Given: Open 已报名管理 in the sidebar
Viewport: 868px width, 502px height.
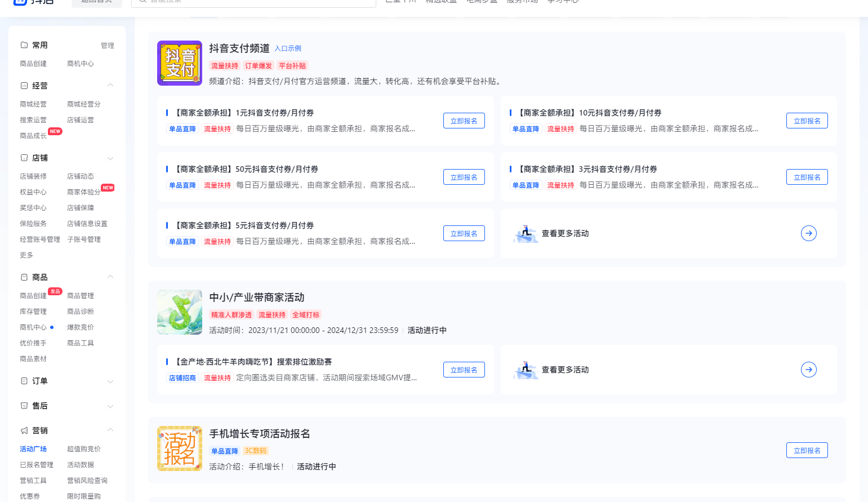Looking at the screenshot, I should 37,465.
